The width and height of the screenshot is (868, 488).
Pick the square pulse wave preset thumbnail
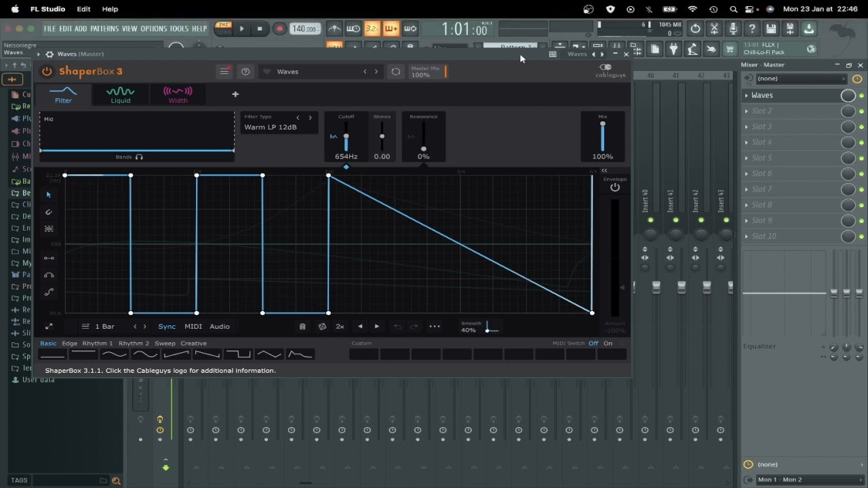click(238, 354)
